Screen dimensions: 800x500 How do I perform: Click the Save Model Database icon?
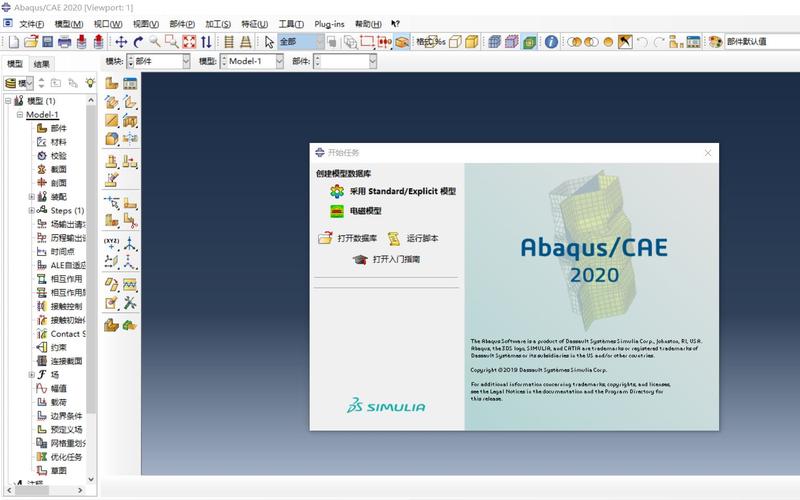[x=46, y=42]
